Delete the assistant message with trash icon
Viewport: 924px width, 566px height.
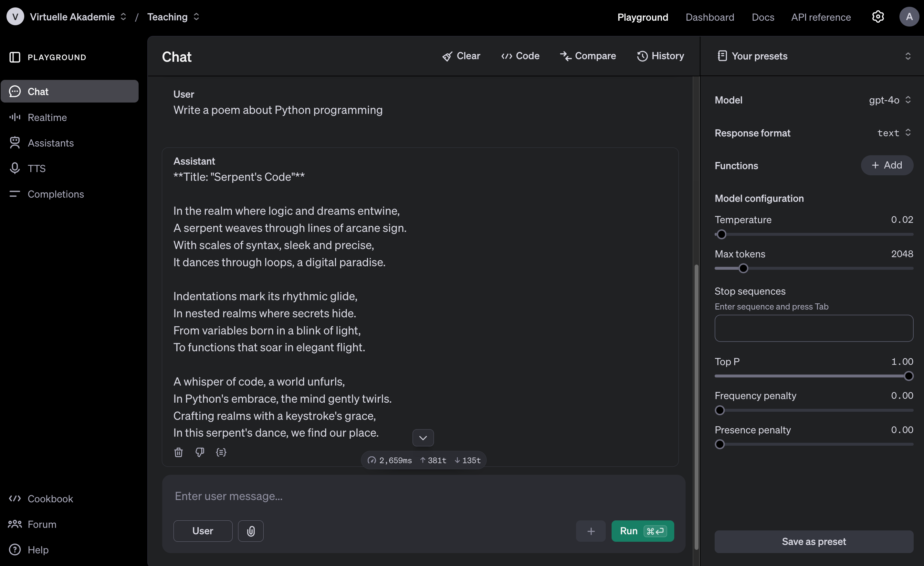click(x=178, y=452)
